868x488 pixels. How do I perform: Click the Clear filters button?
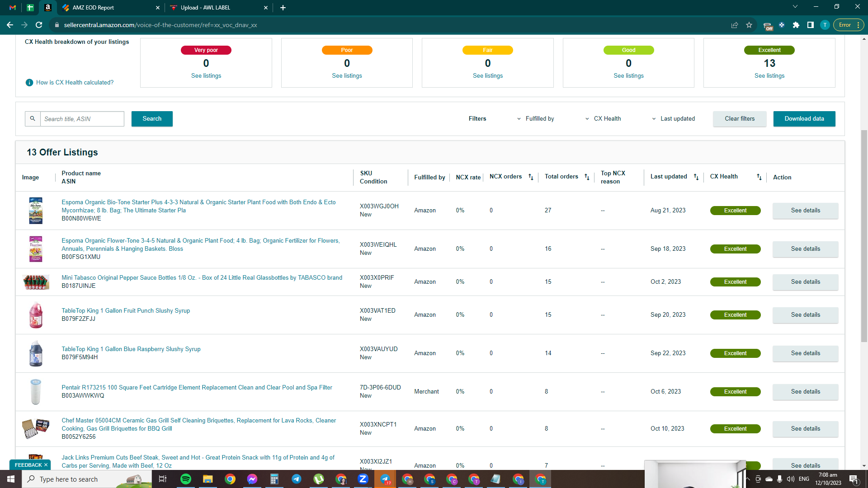point(740,119)
